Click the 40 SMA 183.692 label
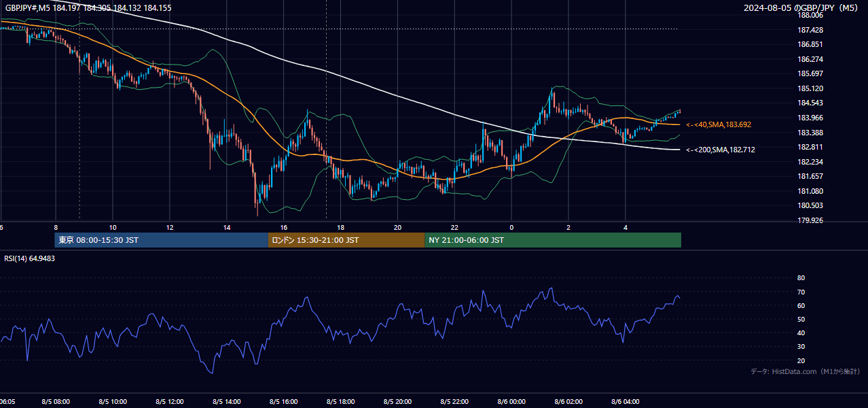 718,125
